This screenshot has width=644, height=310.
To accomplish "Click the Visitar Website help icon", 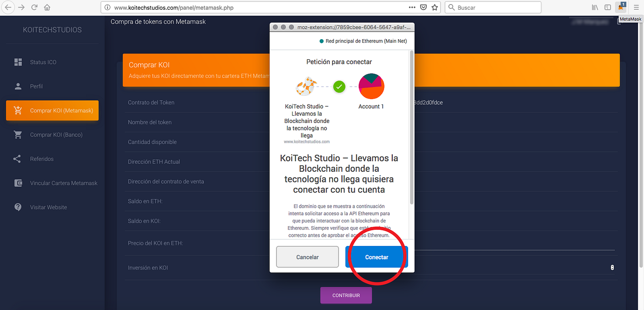I will (18, 207).
